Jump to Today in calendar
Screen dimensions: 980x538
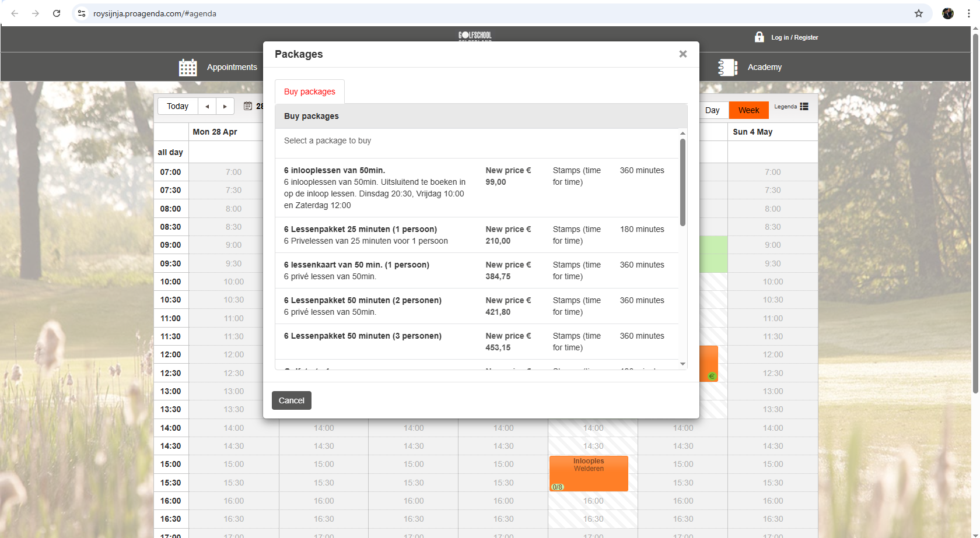pos(177,106)
